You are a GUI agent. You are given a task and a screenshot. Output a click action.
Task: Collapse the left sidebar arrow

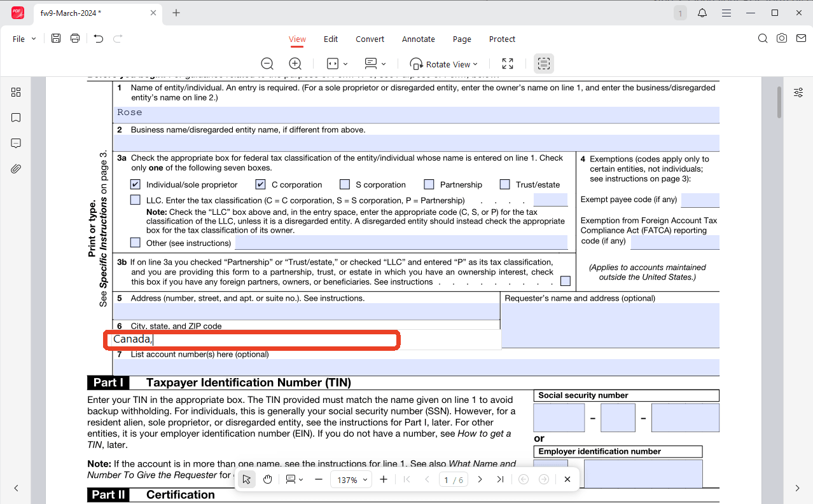pos(16,488)
